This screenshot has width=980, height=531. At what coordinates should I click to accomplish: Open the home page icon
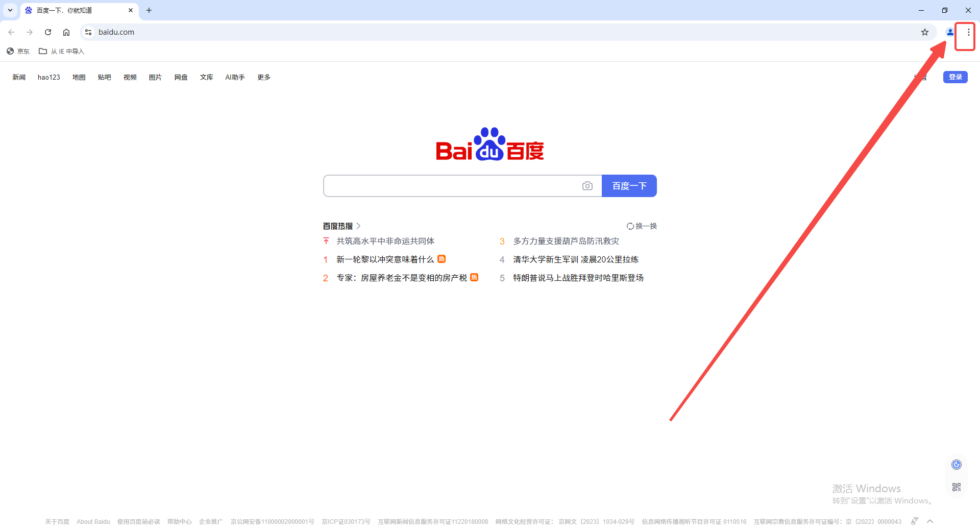click(x=66, y=32)
